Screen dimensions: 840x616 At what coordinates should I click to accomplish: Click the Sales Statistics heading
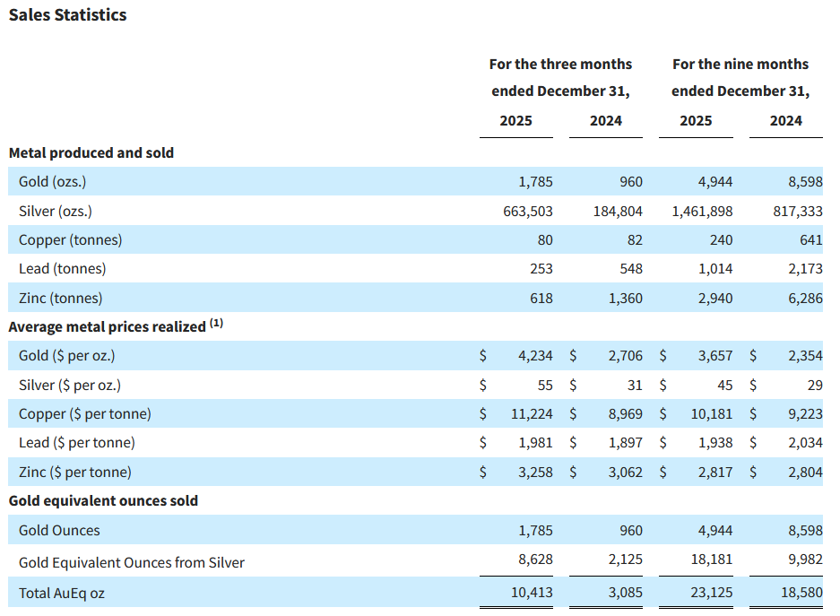67,15
